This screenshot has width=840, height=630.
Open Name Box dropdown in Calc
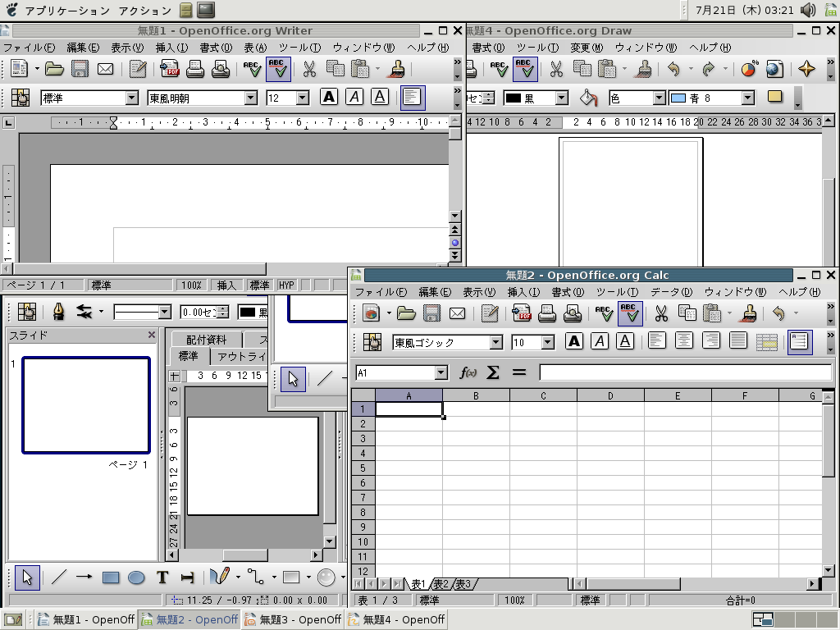coord(441,373)
